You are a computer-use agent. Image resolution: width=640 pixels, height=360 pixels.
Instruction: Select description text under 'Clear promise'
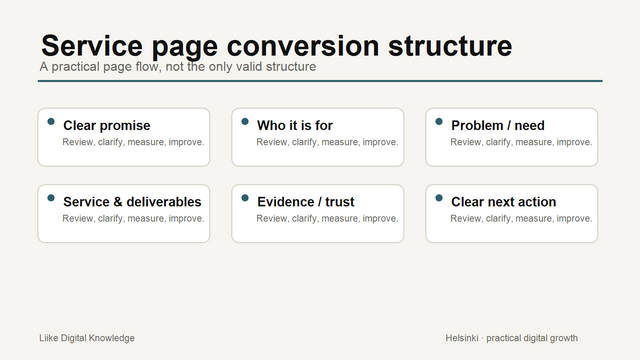tap(133, 142)
